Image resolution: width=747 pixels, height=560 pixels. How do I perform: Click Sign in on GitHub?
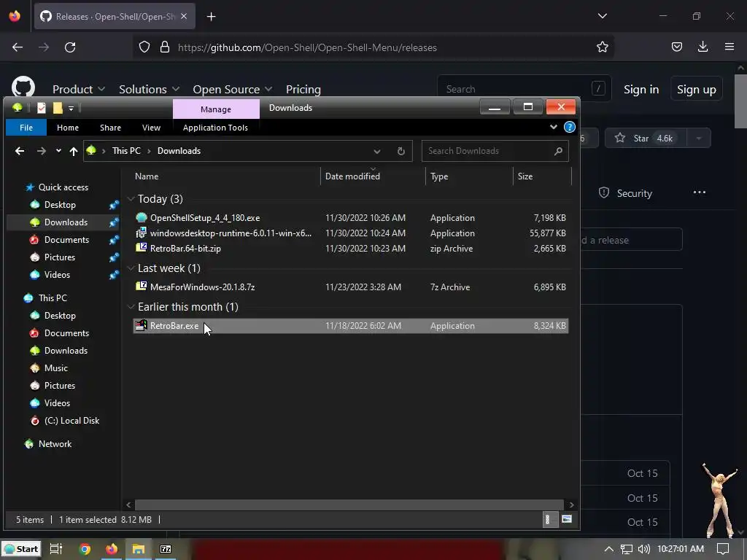641,90
